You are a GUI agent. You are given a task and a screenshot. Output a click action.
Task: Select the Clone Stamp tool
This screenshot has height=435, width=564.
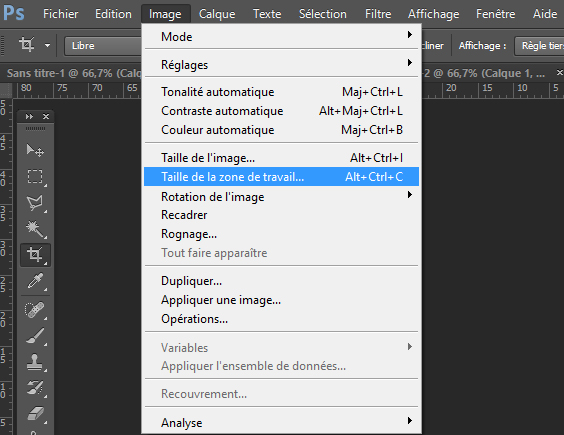click(35, 362)
